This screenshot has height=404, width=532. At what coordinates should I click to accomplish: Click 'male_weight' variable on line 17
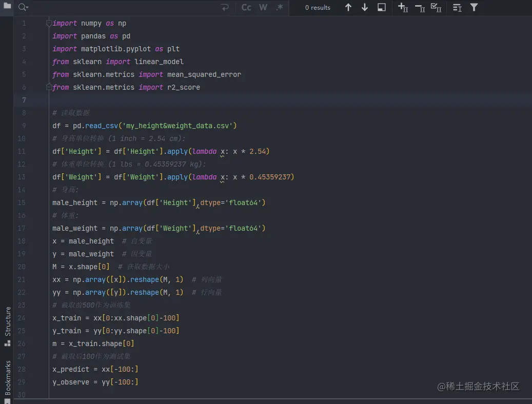coord(74,228)
